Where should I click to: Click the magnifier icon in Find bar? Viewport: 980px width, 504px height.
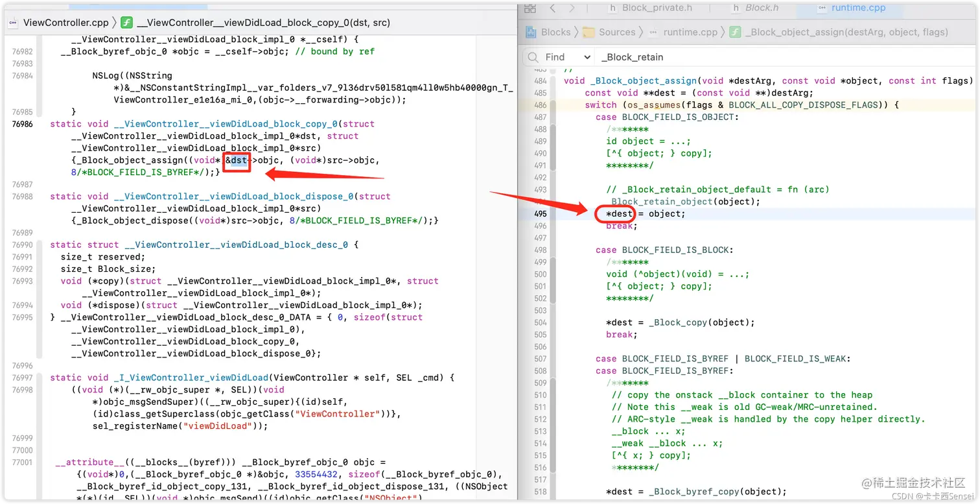[532, 57]
